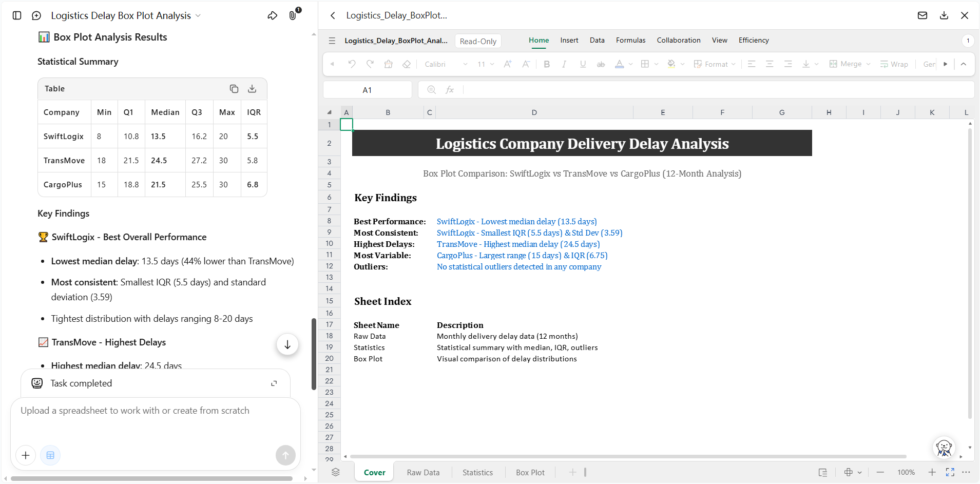Increase font size with the A+ icon

[x=508, y=64]
